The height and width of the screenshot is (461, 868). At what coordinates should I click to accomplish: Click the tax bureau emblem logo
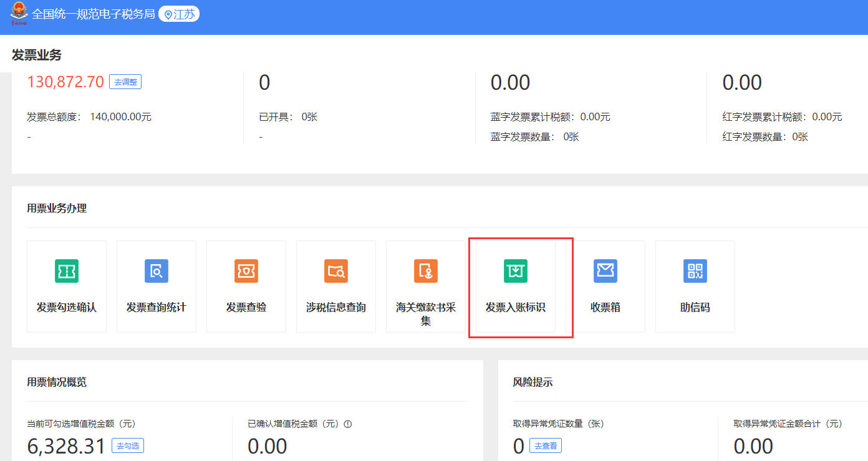[19, 13]
